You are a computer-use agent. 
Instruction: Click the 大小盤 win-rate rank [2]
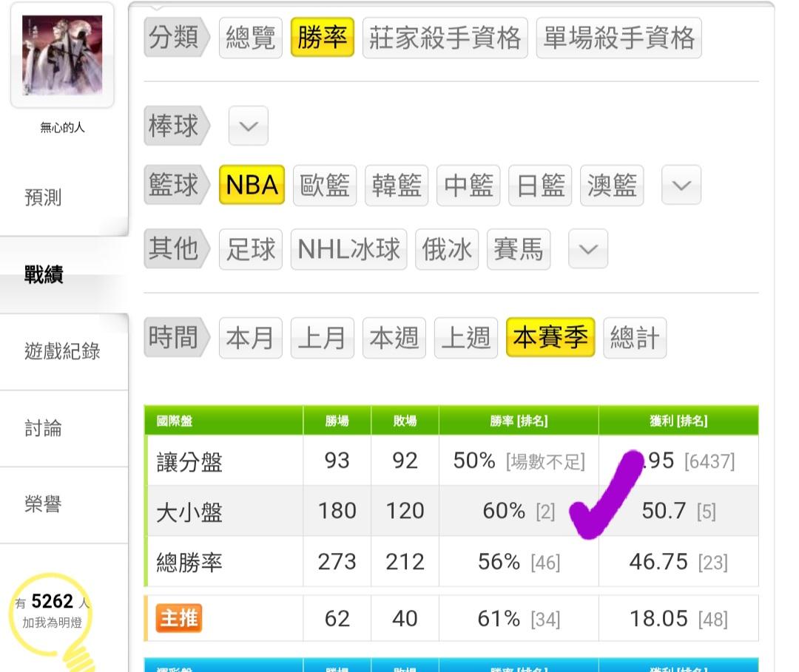(545, 512)
